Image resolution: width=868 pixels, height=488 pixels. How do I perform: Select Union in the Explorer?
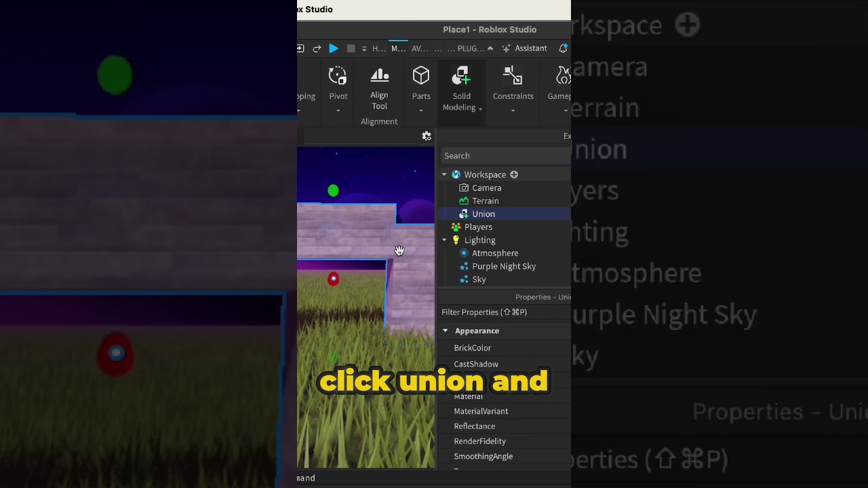(x=484, y=214)
